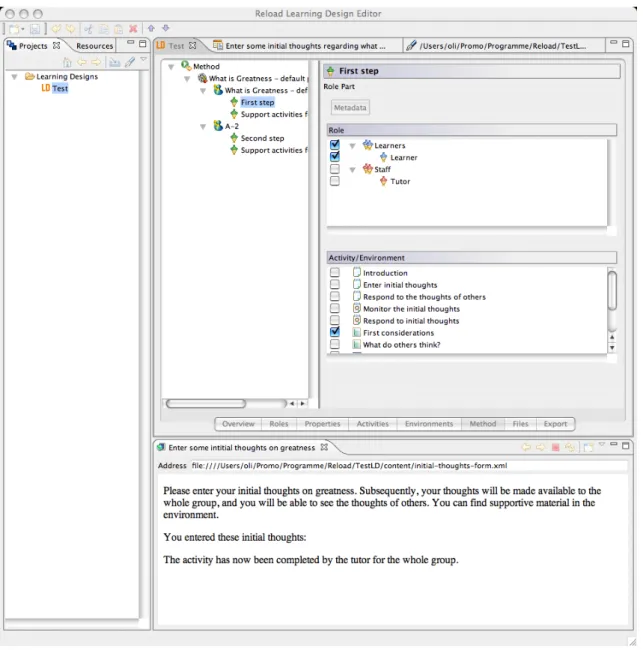
Task: Collapse 'What is Greatness - default' play node
Action: point(187,79)
